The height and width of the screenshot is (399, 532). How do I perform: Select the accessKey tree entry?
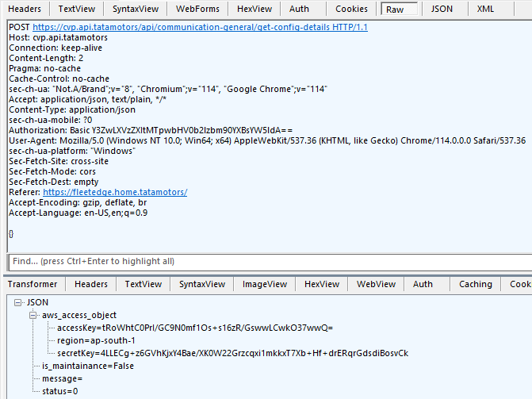pos(195,328)
